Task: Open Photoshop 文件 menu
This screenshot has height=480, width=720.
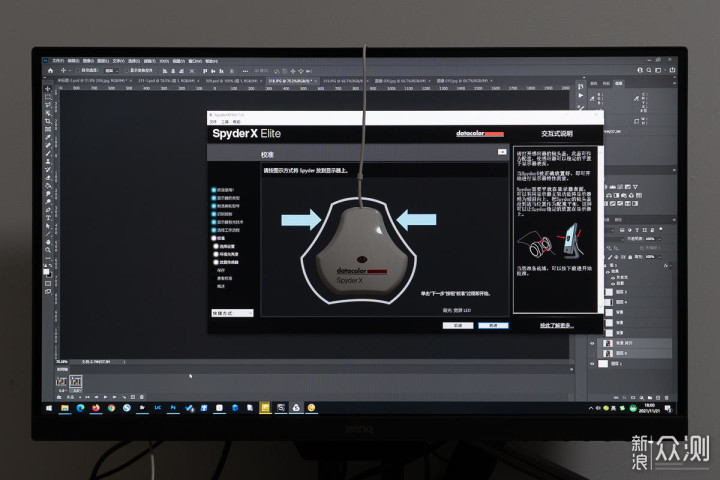Action: (58, 61)
